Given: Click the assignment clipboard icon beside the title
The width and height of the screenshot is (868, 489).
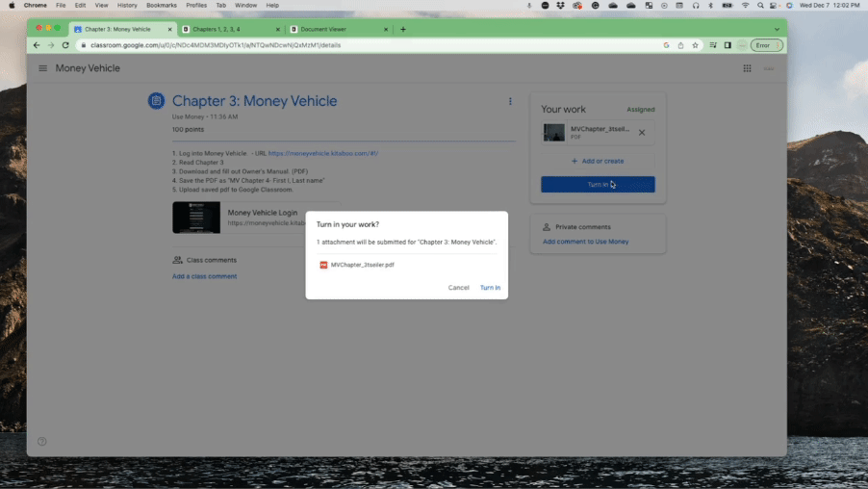Looking at the screenshot, I should point(156,101).
